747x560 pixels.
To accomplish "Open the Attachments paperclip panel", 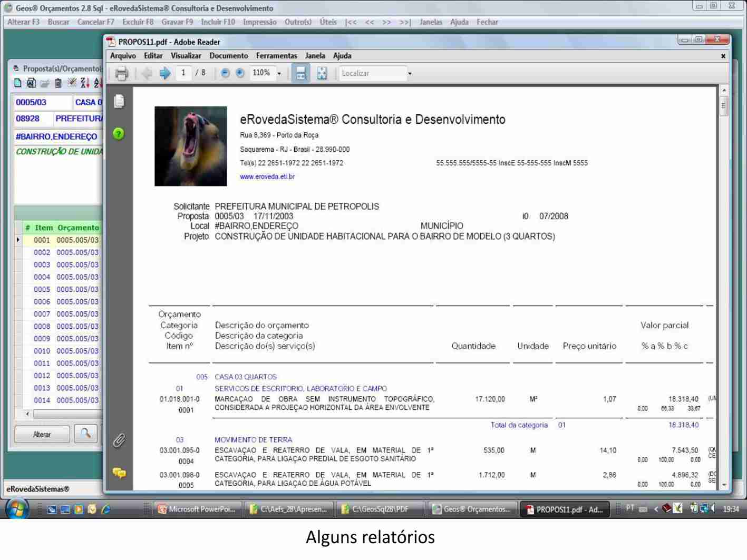I will (119, 440).
